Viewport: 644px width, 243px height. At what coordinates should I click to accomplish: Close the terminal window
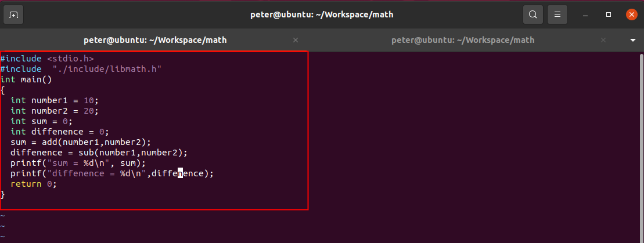(x=631, y=14)
